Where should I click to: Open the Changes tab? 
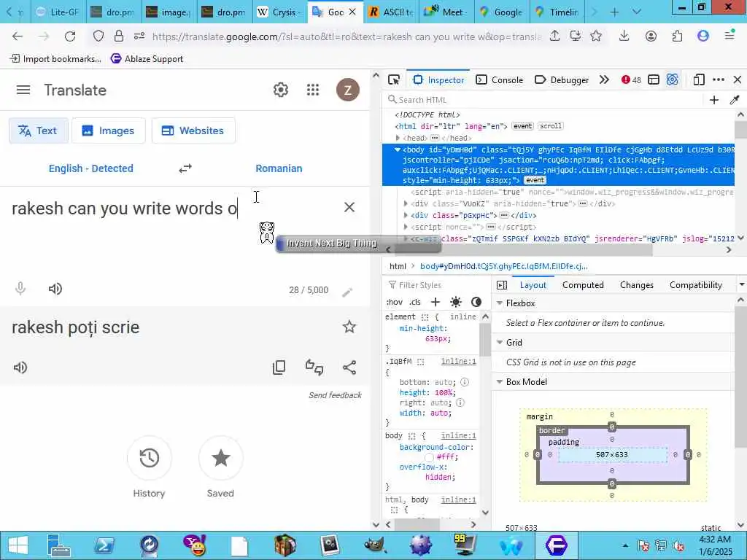click(x=636, y=285)
